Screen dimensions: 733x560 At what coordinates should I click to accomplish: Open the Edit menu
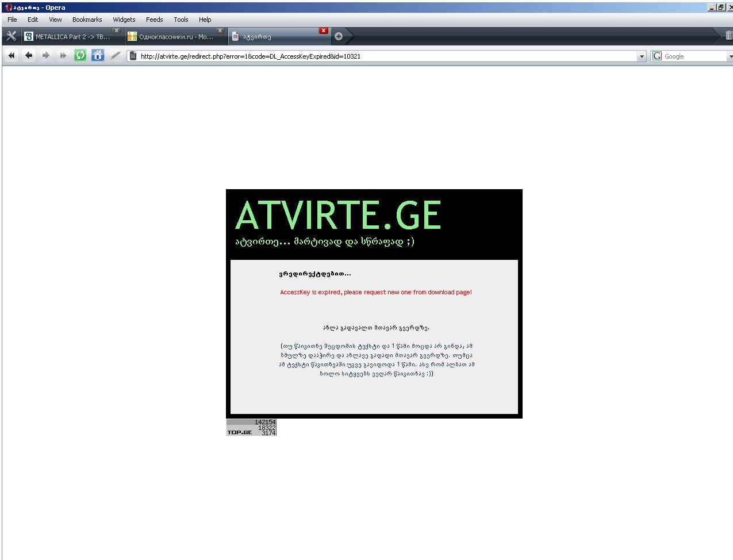pyautogui.click(x=33, y=20)
